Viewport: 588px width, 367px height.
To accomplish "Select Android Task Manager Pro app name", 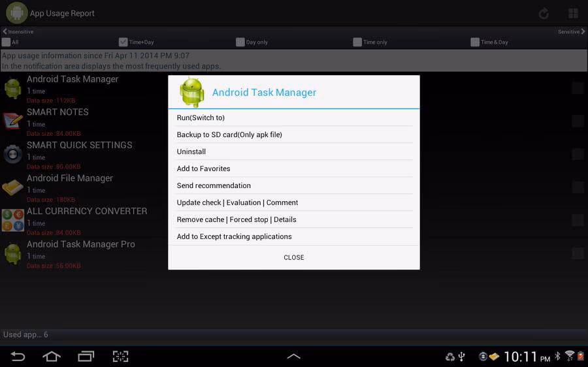I will (x=81, y=244).
